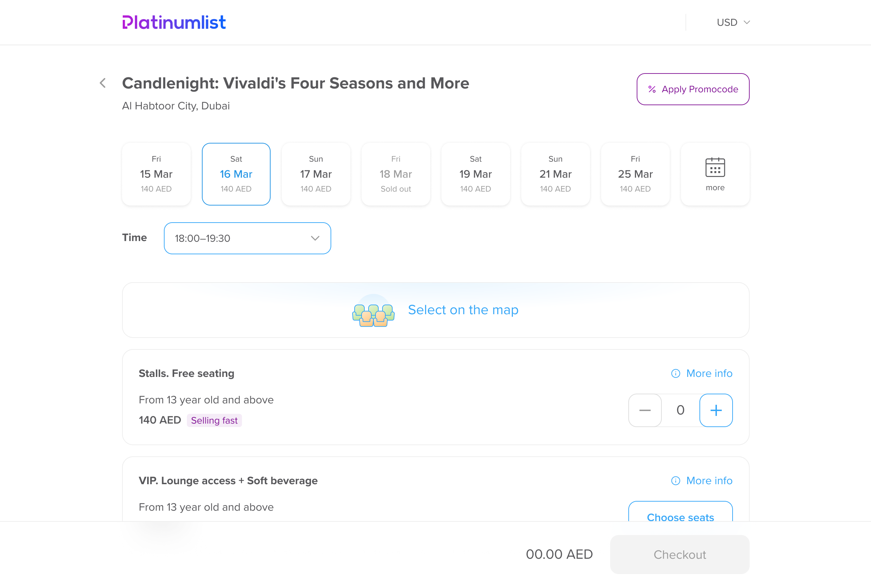
Task: Click the Apply Promocode button
Action: click(693, 89)
